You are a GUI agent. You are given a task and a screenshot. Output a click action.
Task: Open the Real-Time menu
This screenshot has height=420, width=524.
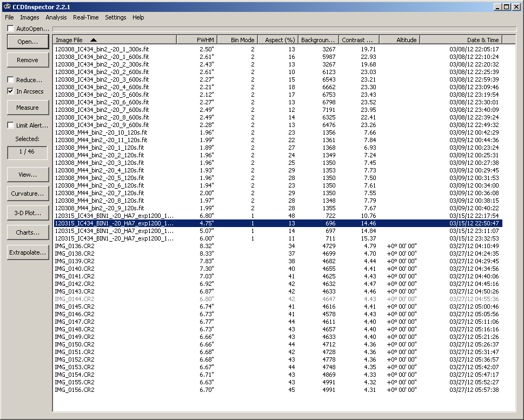pyautogui.click(x=86, y=17)
